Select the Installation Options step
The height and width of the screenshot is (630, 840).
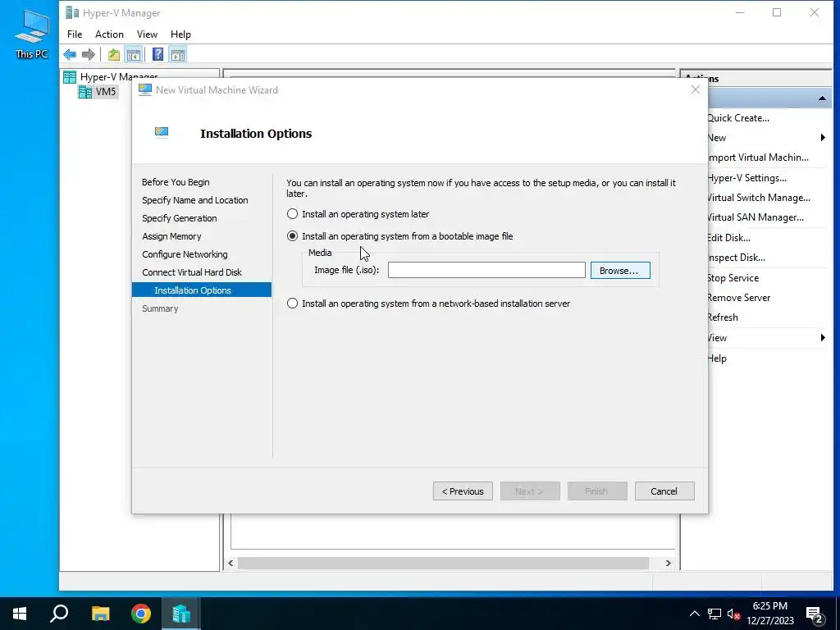[202, 290]
